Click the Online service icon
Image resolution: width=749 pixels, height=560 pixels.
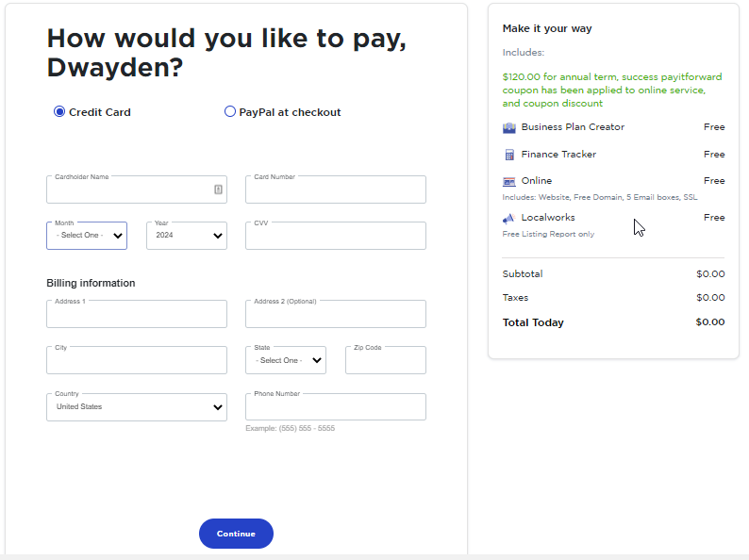[x=509, y=181]
